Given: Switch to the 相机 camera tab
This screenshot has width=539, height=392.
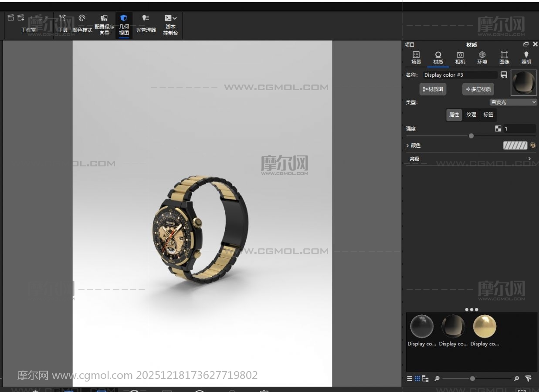Looking at the screenshot, I should point(460,57).
